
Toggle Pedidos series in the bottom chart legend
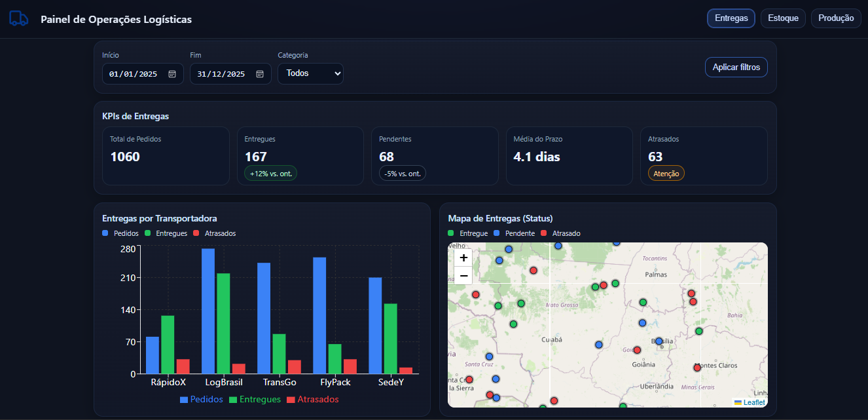click(202, 400)
